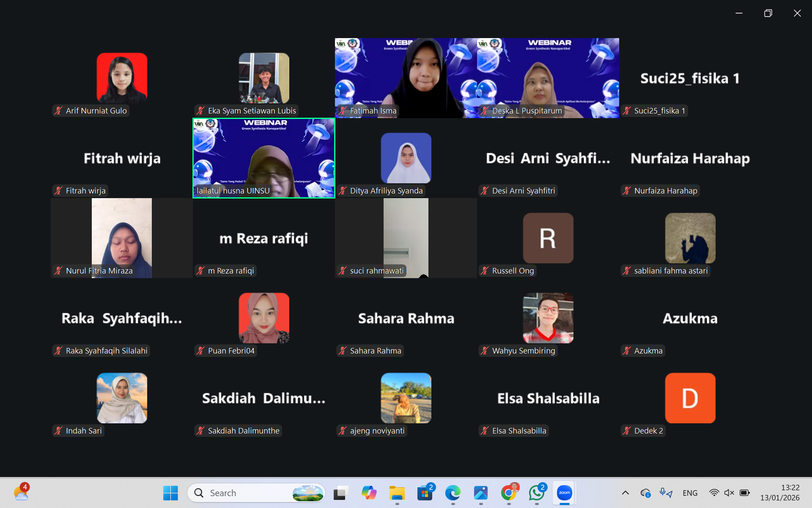Select lailatul husna UINSU active speaker tile

pos(264,158)
